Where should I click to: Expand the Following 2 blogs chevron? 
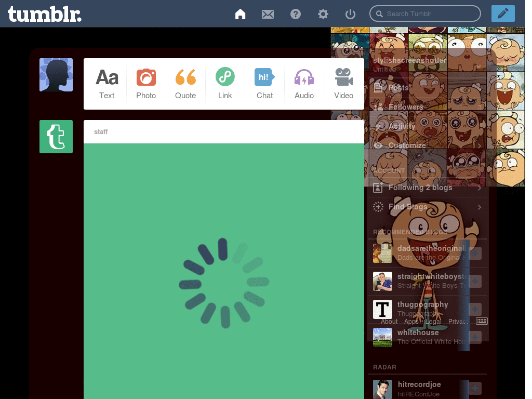[x=480, y=188]
